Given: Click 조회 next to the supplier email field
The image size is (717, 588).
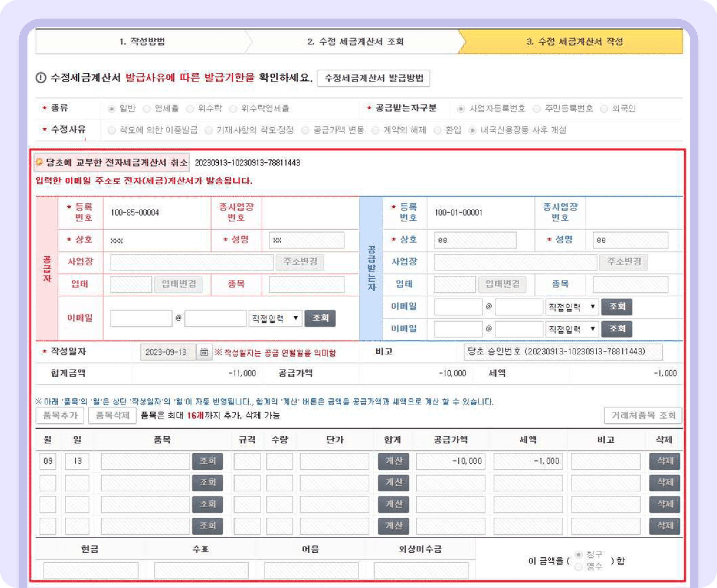Looking at the screenshot, I should tap(320, 318).
